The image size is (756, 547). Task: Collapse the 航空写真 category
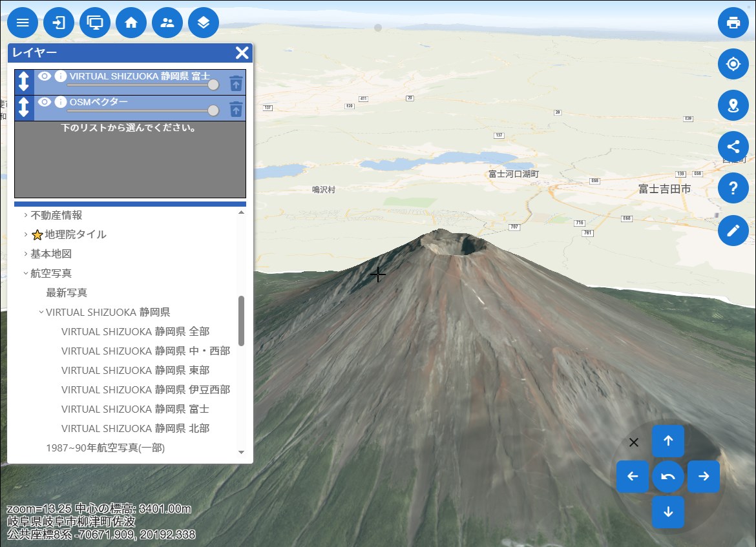point(26,273)
